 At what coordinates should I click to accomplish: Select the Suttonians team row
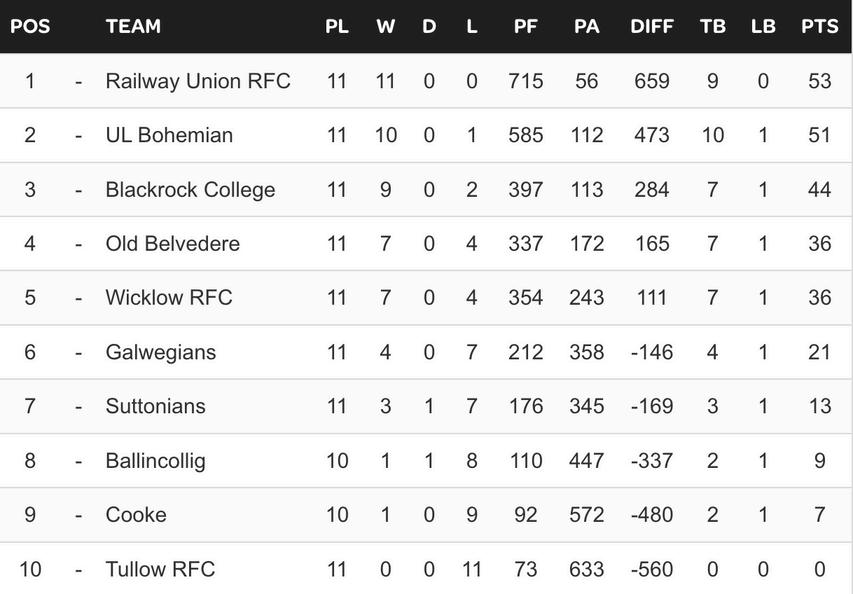pyautogui.click(x=155, y=406)
